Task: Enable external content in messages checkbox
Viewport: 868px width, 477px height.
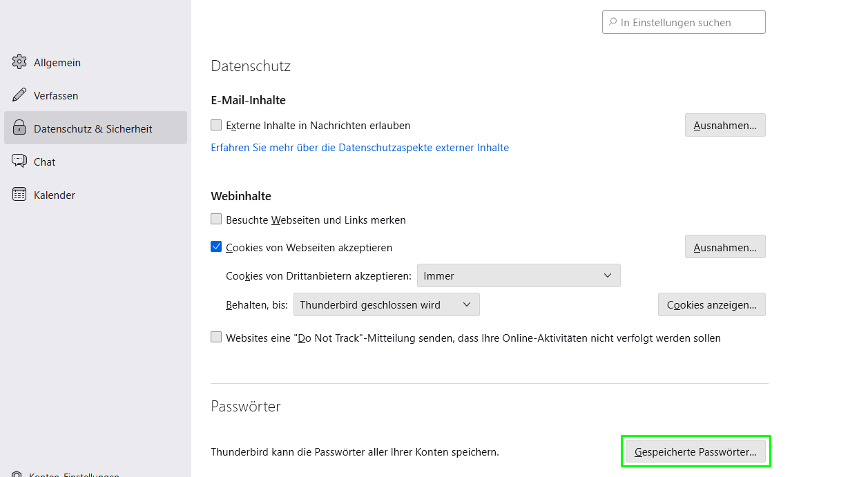Action: [216, 126]
